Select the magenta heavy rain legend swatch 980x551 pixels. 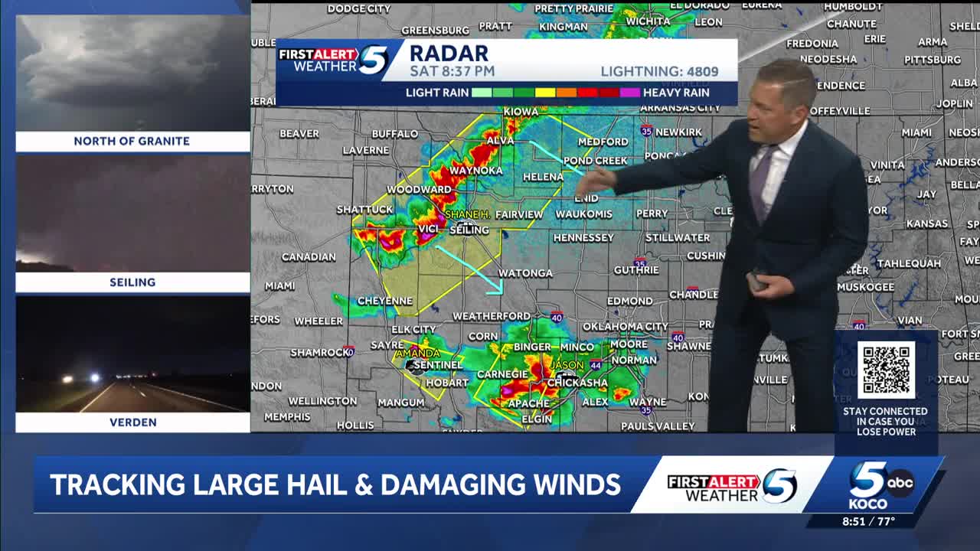click(630, 93)
